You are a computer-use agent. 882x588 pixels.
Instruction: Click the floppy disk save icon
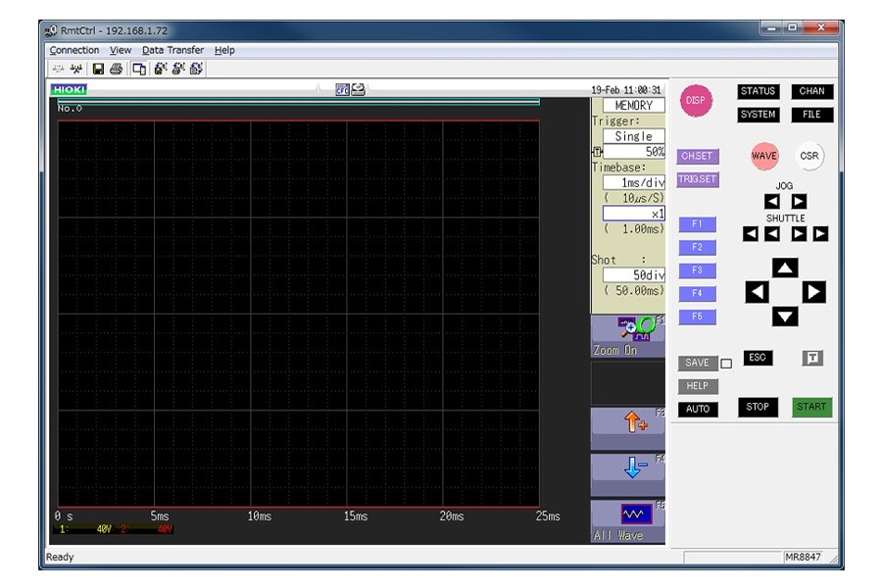tap(98, 70)
